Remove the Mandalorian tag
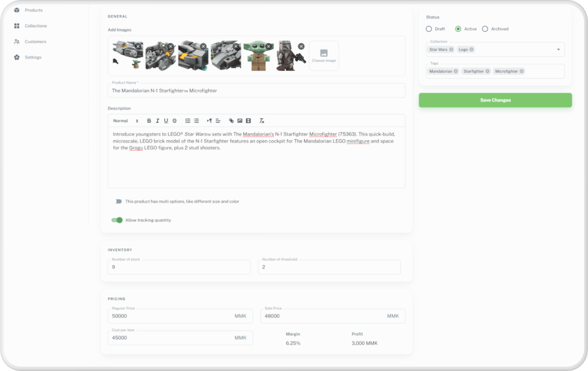Image resolution: width=588 pixels, height=371 pixels. 456,71
